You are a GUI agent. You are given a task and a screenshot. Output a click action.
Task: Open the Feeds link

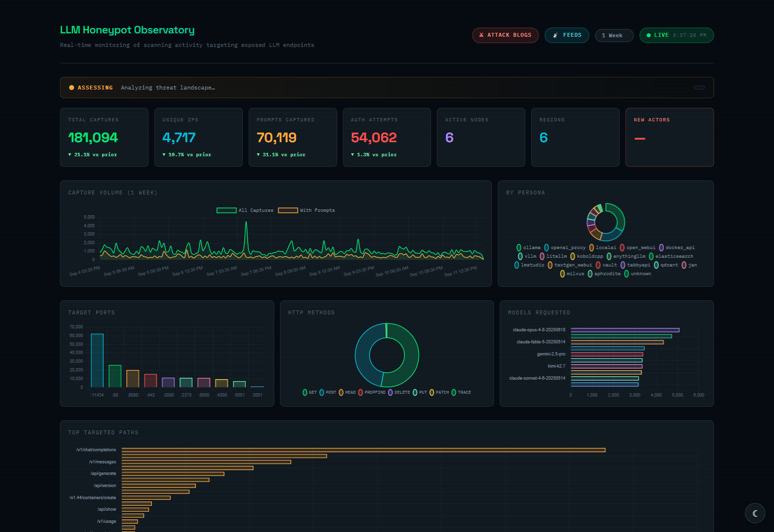pos(566,35)
